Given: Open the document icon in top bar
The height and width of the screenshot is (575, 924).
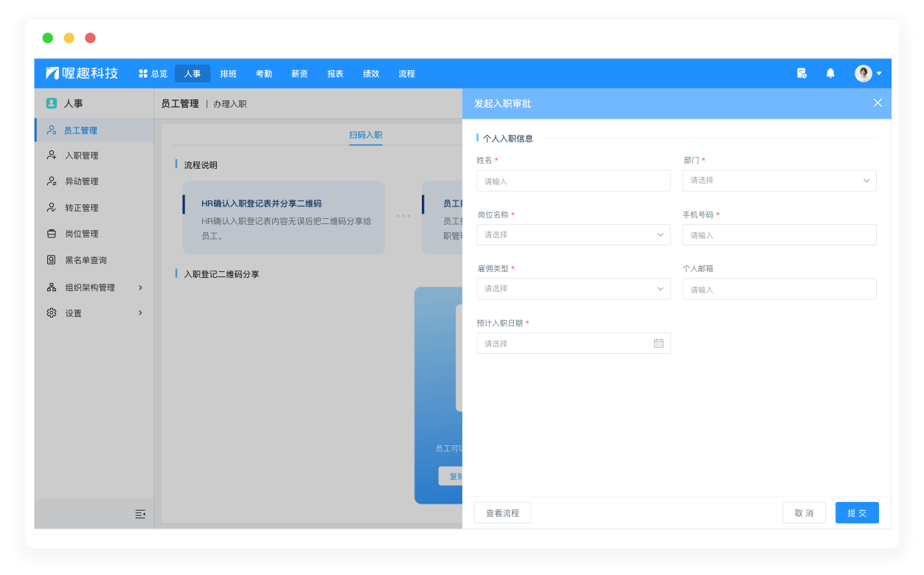Looking at the screenshot, I should pos(802,73).
